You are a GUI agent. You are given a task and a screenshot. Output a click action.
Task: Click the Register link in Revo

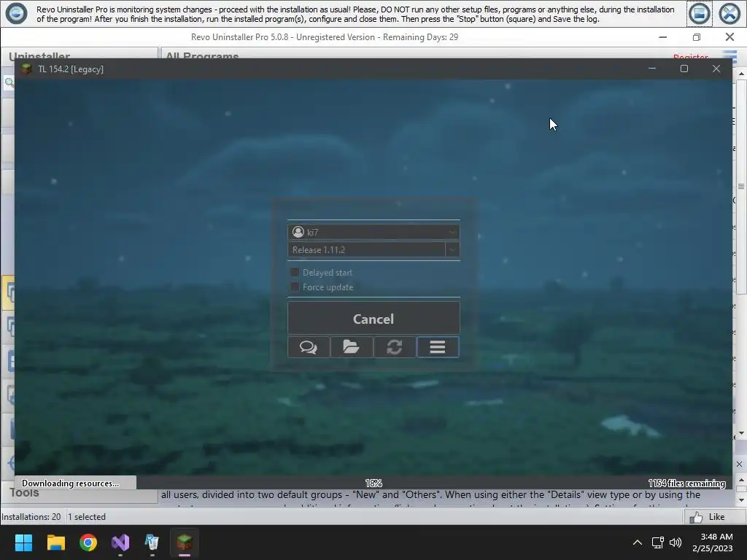tap(691, 57)
